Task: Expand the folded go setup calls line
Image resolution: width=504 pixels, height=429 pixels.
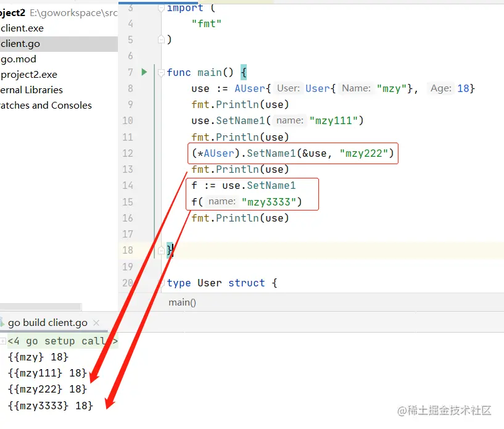Action: pos(3,341)
